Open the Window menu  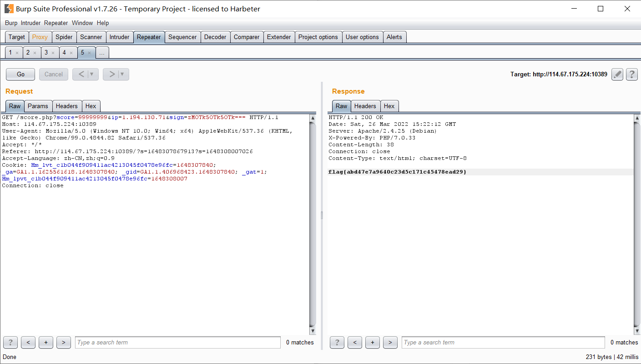82,23
